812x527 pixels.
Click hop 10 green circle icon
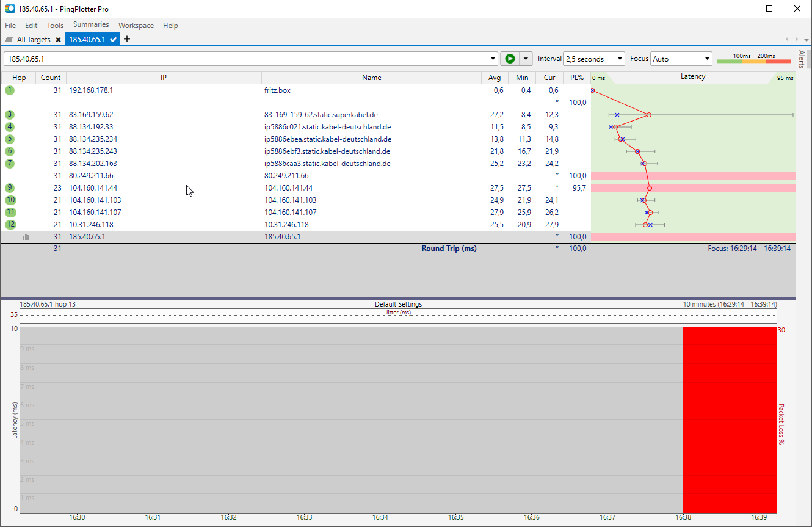[10, 200]
